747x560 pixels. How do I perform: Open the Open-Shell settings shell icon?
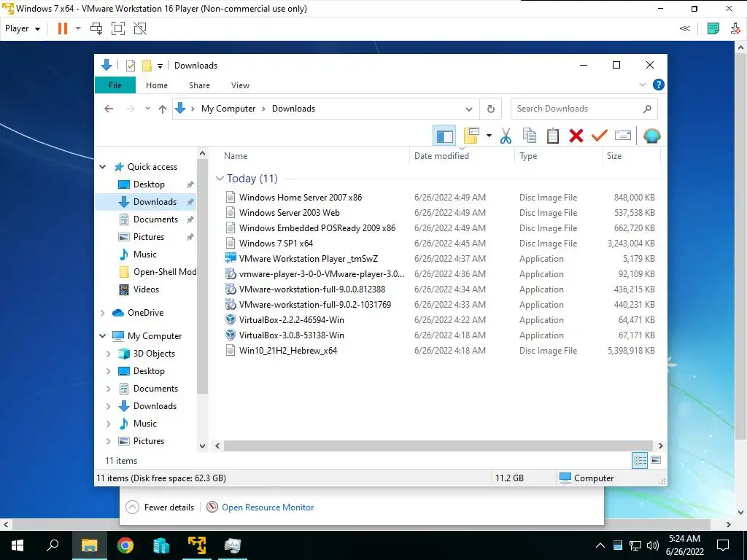click(x=651, y=136)
